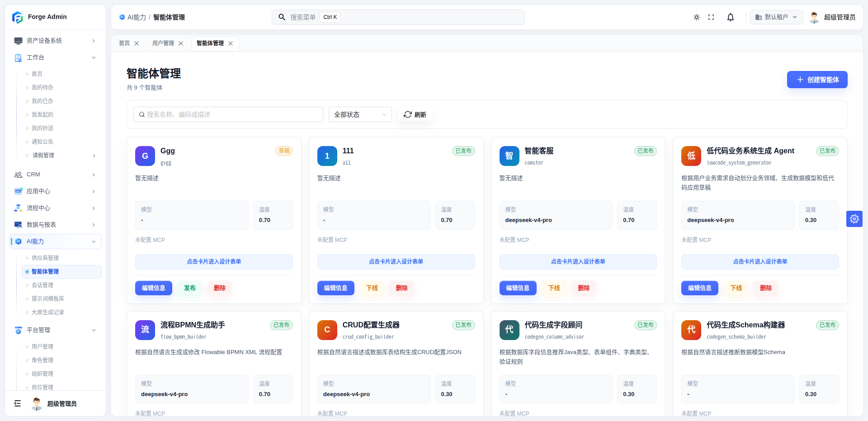Image resolution: width=868 pixels, height=421 pixels.
Task: Click the 超级管理员 profile at sidebar bottom
Action: point(54,403)
